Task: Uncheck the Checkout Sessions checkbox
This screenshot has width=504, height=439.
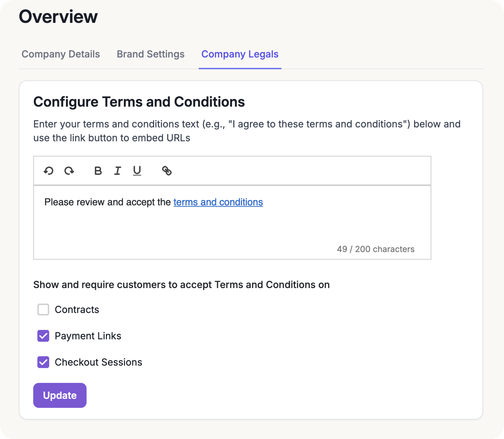Action: (x=43, y=362)
